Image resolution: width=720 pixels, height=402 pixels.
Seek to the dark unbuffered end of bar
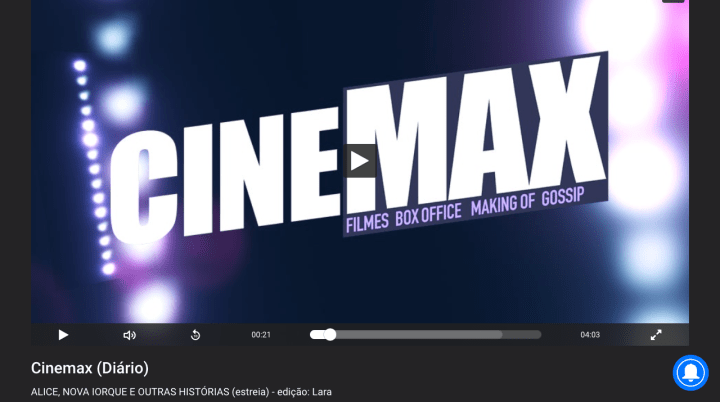tap(522, 335)
